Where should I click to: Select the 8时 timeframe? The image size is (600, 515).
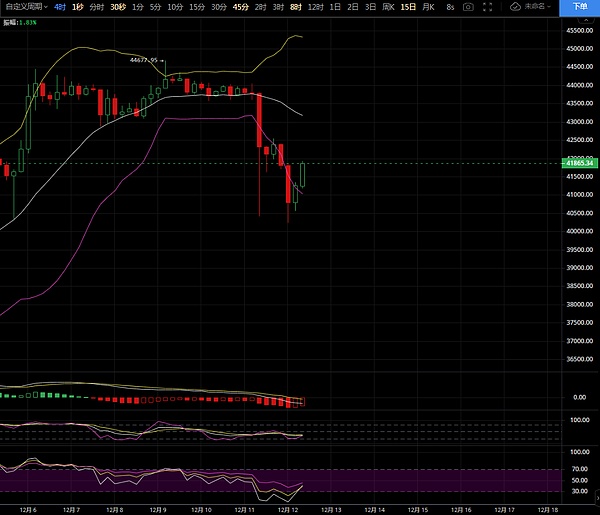coord(295,7)
